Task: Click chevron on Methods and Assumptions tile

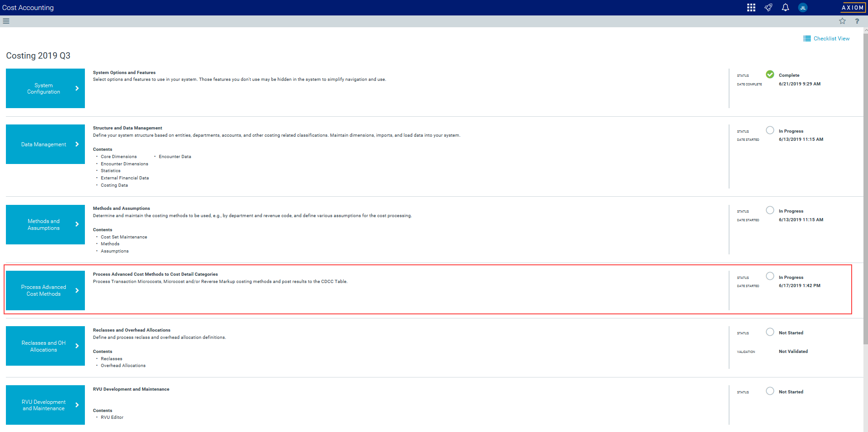Action: click(x=77, y=224)
